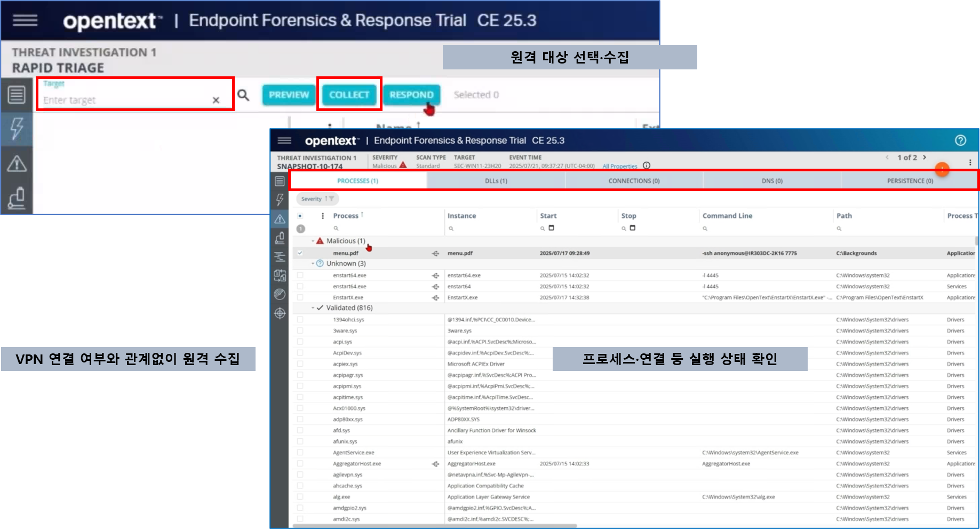980x529 pixels.
Task: Switch to the DLLs (1) tab
Action: coord(496,181)
